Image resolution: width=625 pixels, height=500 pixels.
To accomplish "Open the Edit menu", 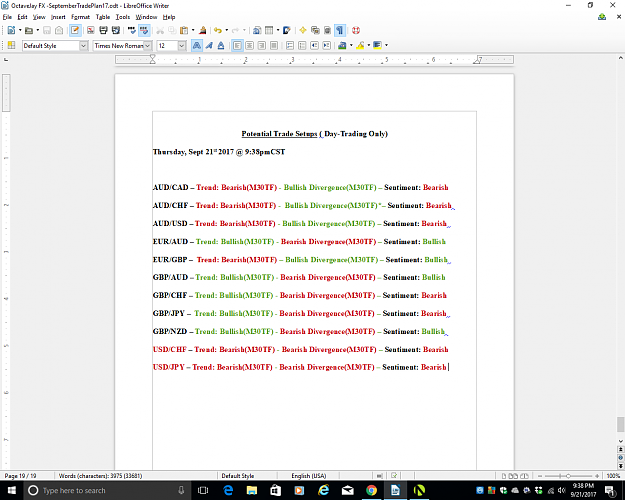I will (x=22, y=17).
